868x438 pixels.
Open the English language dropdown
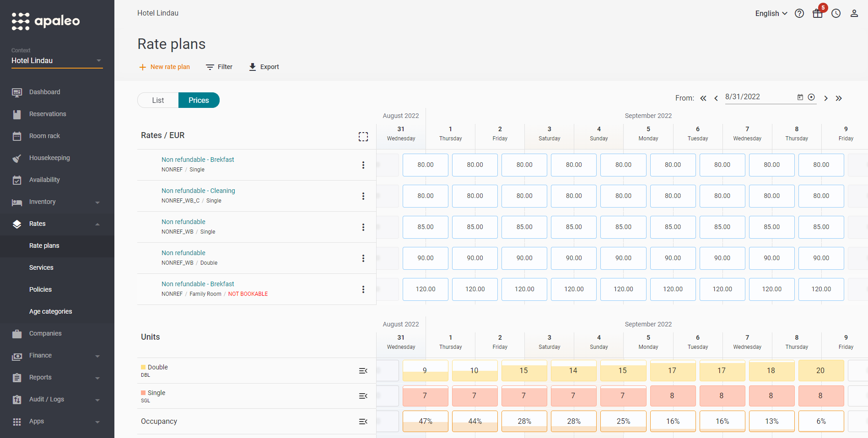771,13
